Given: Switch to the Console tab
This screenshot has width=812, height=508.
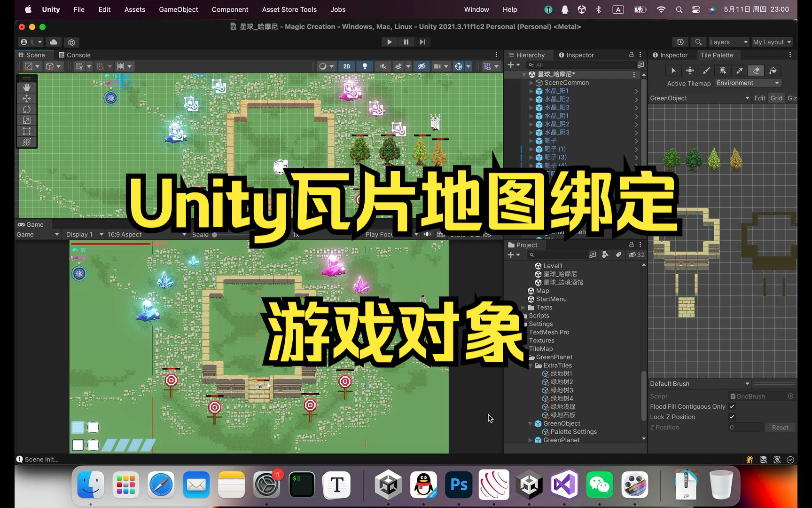Looking at the screenshot, I should coord(74,55).
